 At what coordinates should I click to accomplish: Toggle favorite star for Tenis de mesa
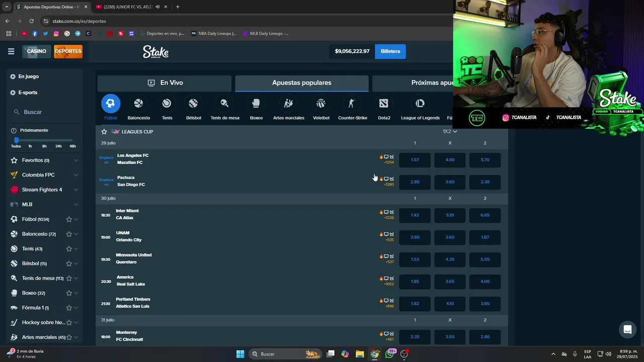pos(69,278)
